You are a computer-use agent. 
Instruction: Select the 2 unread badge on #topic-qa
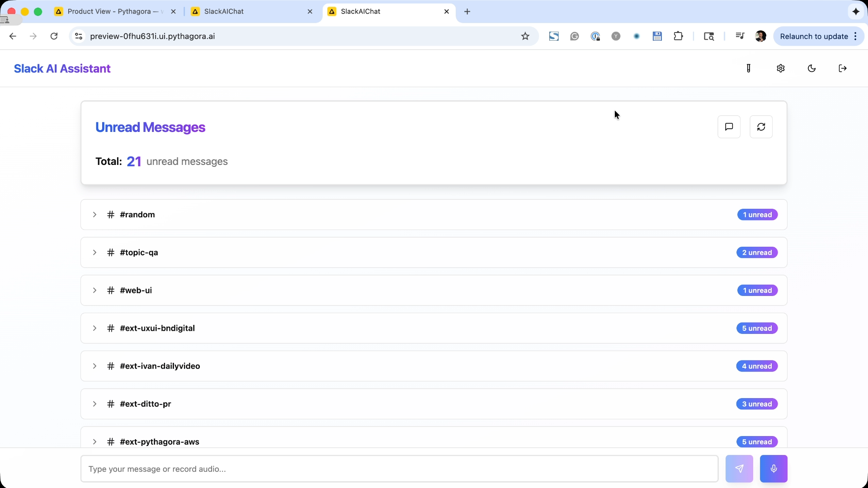757,252
